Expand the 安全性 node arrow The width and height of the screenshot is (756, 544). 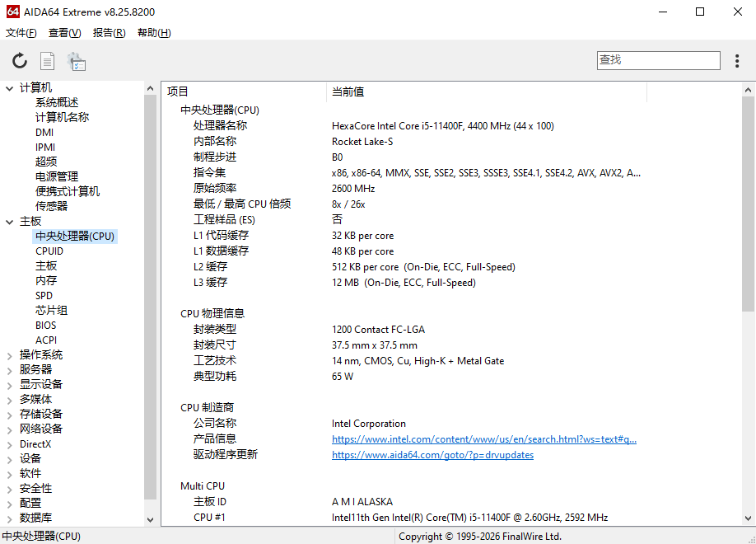click(9, 490)
